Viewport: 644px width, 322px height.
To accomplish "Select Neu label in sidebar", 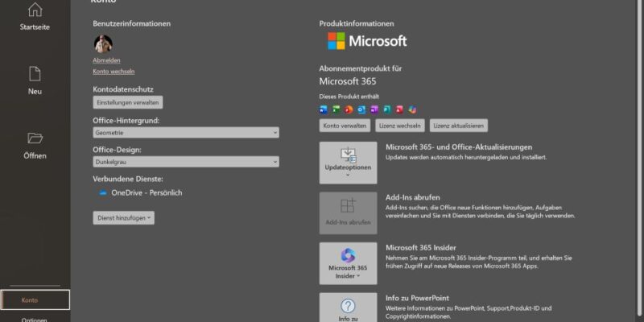I will pos(35,92).
